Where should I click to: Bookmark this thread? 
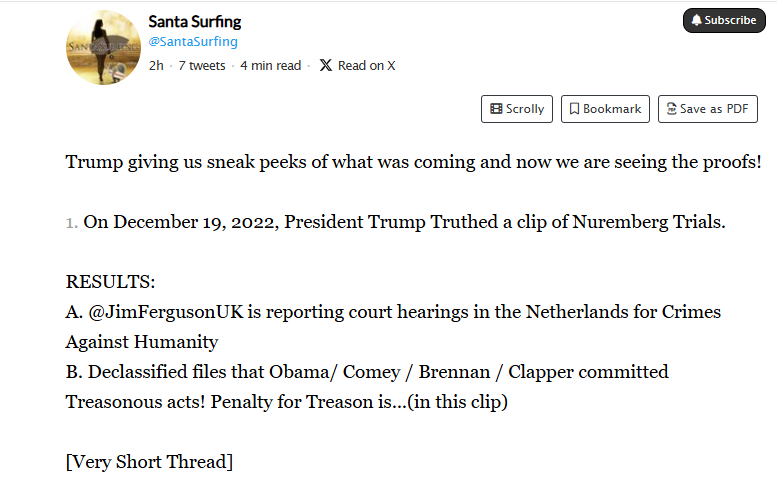point(605,109)
